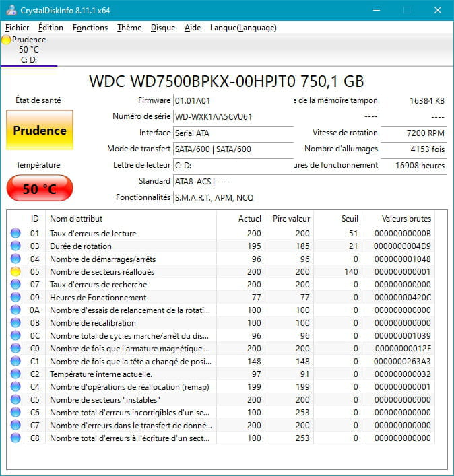Click the Température label above the red button
This screenshot has width=454, height=476.
[38, 165]
